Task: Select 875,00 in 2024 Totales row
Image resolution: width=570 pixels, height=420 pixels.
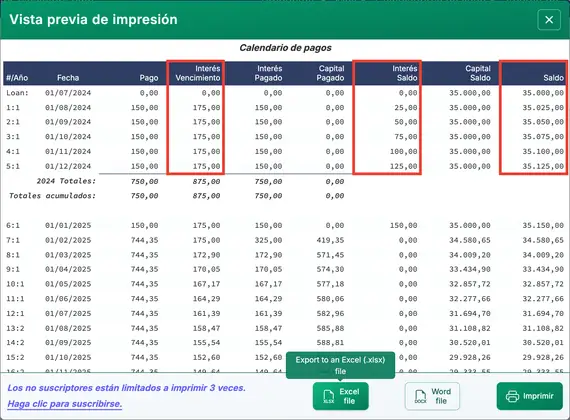Action: 206,181
